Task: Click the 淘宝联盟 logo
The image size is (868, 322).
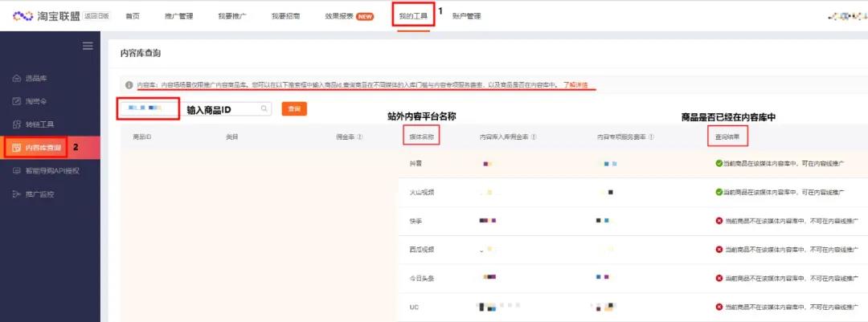Action: (x=47, y=16)
